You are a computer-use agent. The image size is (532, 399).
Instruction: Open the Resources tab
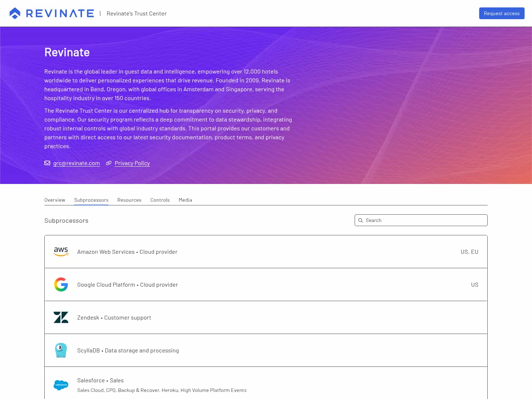click(129, 200)
